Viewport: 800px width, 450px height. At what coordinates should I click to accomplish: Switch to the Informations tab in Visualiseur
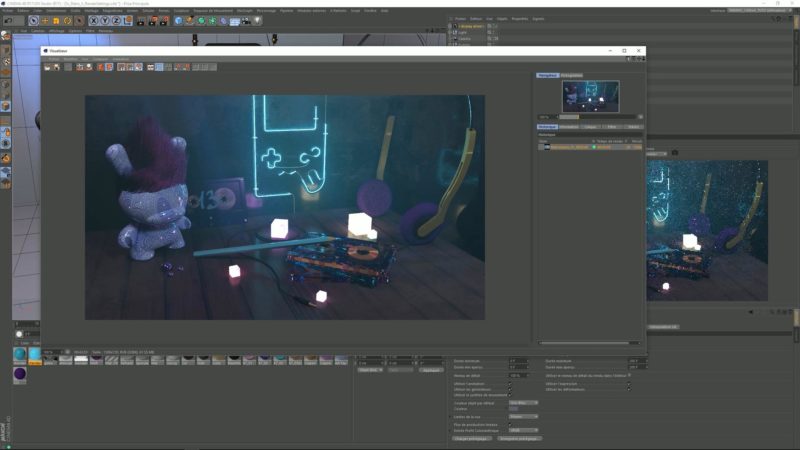click(568, 127)
